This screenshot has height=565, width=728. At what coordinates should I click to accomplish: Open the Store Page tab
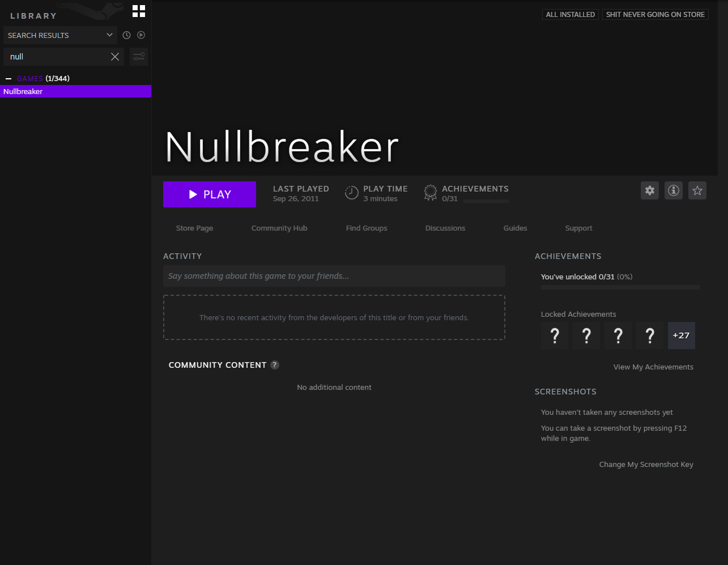pyautogui.click(x=194, y=228)
